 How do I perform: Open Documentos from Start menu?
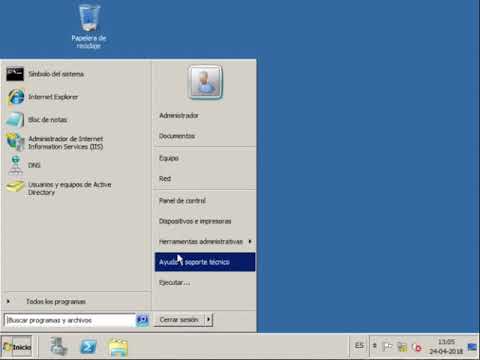[177, 136]
